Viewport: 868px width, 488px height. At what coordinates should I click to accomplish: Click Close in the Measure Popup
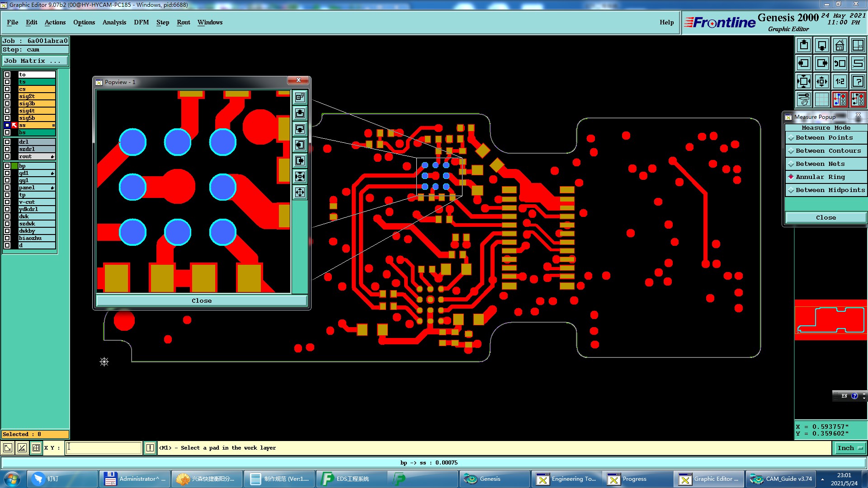(x=826, y=217)
